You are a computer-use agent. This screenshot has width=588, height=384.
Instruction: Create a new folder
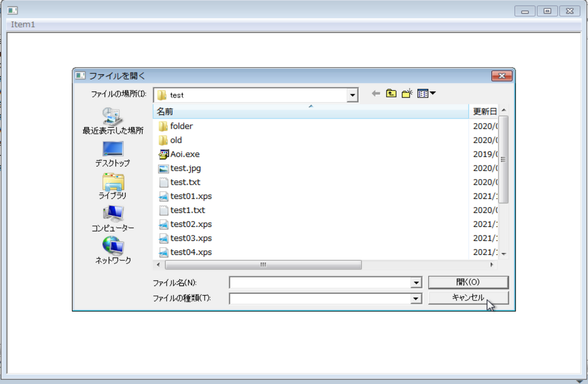(x=407, y=94)
